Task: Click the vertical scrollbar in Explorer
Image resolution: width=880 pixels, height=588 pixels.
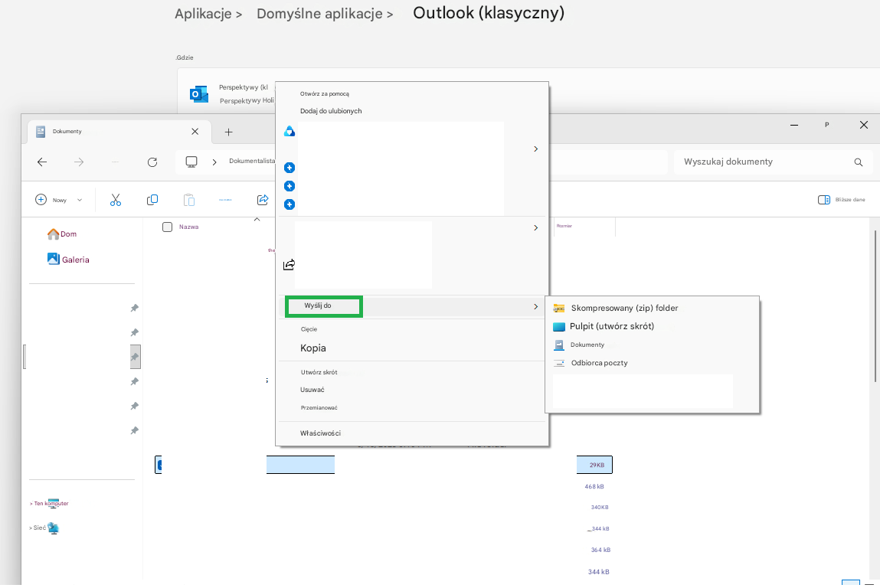Action: point(875,305)
